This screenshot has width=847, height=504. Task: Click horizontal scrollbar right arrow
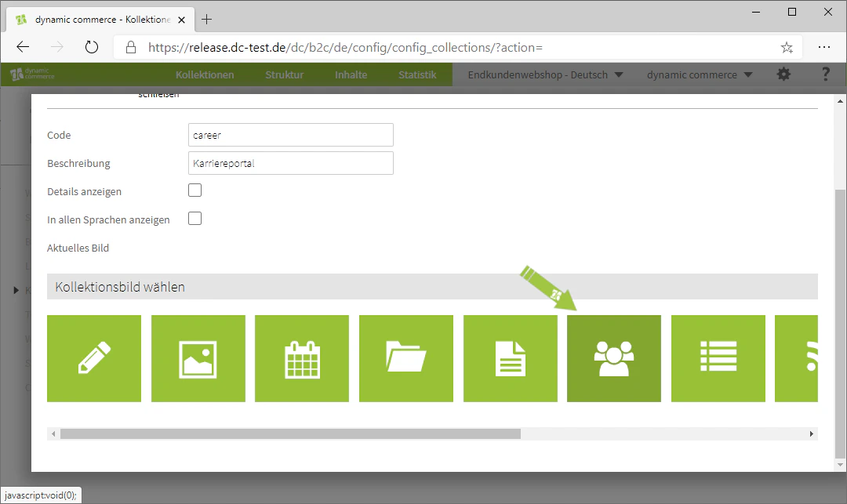812,434
